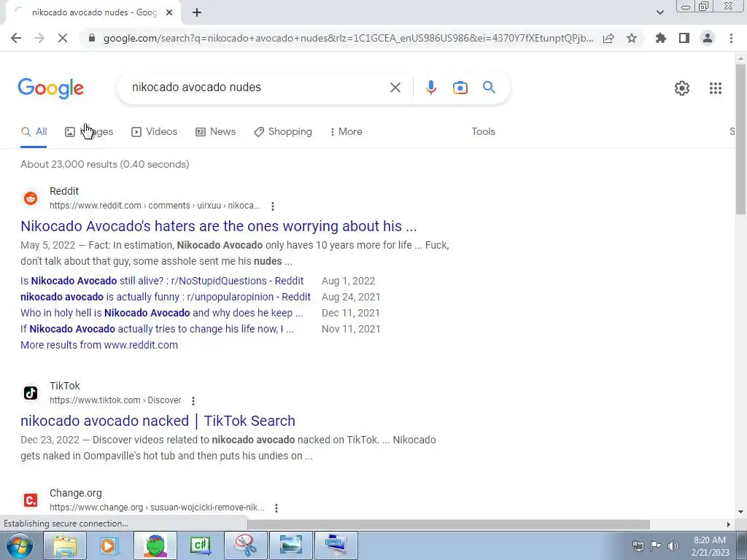Click the horizontal scrollbar right arrow
This screenshot has height=560, width=747.
point(729,524)
